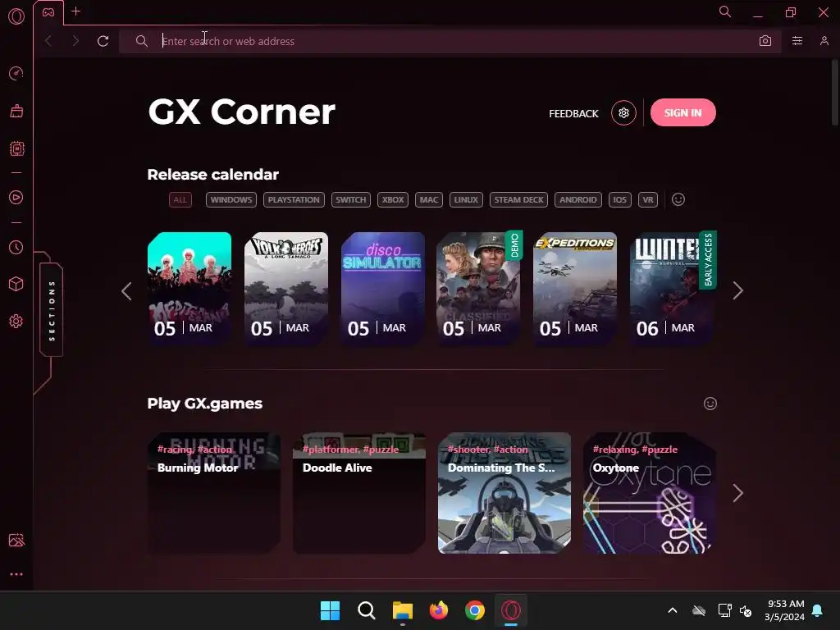Filter release calendar by ALL
This screenshot has width=840, height=630.
pyautogui.click(x=180, y=200)
